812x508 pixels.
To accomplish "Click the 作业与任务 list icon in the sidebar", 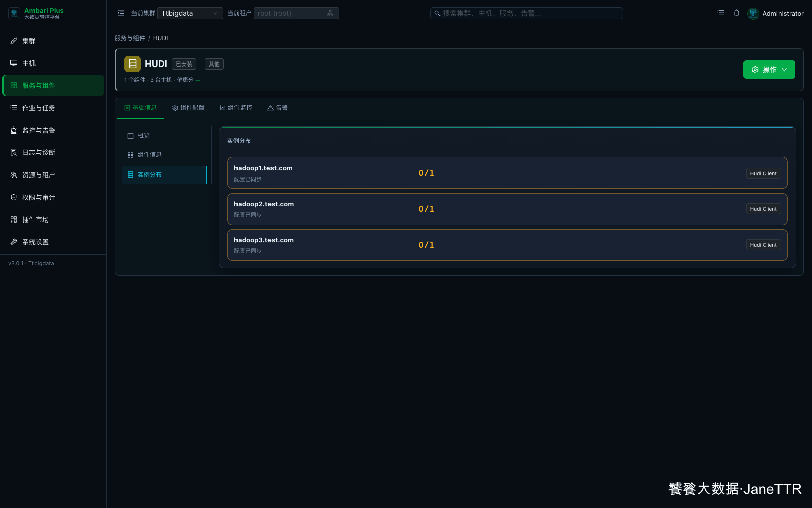I will pyautogui.click(x=14, y=108).
